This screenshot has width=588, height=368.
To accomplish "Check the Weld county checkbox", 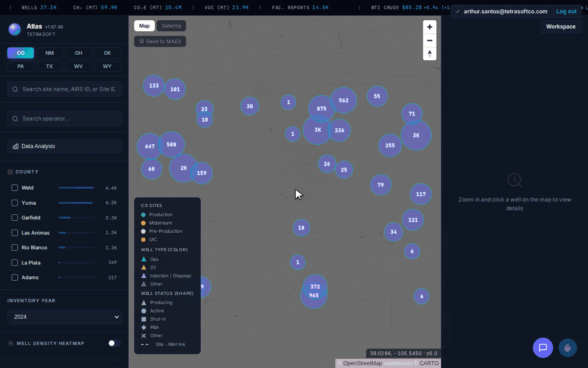I will (x=15, y=188).
